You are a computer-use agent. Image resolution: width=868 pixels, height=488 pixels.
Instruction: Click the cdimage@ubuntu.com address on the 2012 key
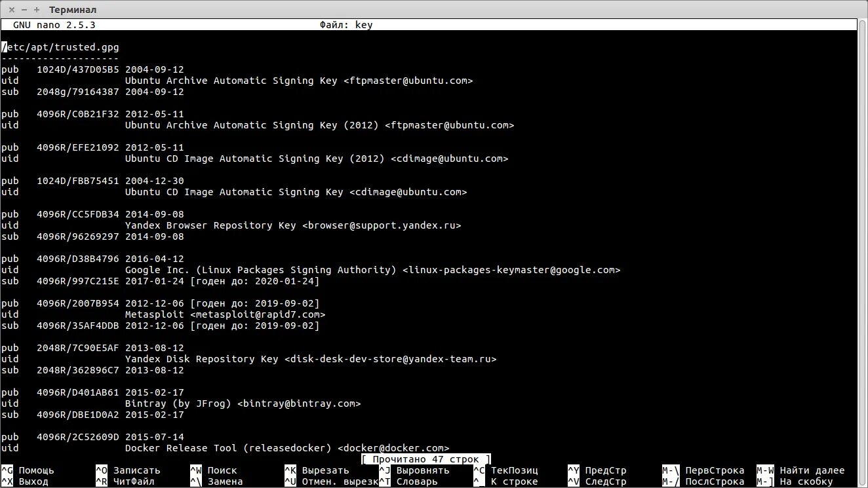click(450, 159)
